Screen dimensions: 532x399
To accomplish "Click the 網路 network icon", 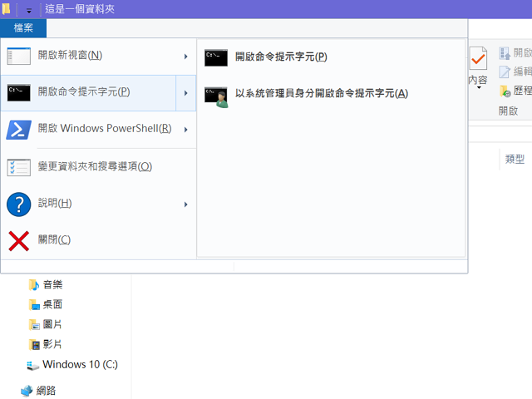I will (x=27, y=392).
